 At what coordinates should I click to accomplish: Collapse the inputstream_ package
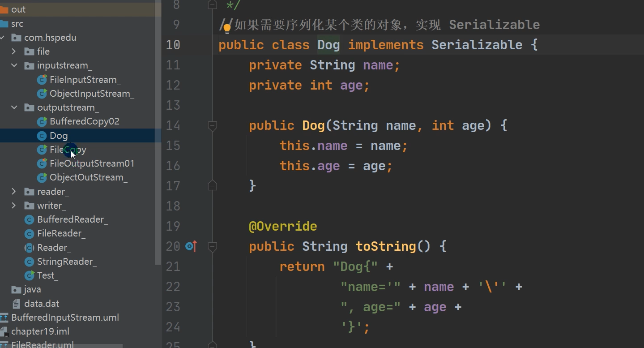click(14, 65)
